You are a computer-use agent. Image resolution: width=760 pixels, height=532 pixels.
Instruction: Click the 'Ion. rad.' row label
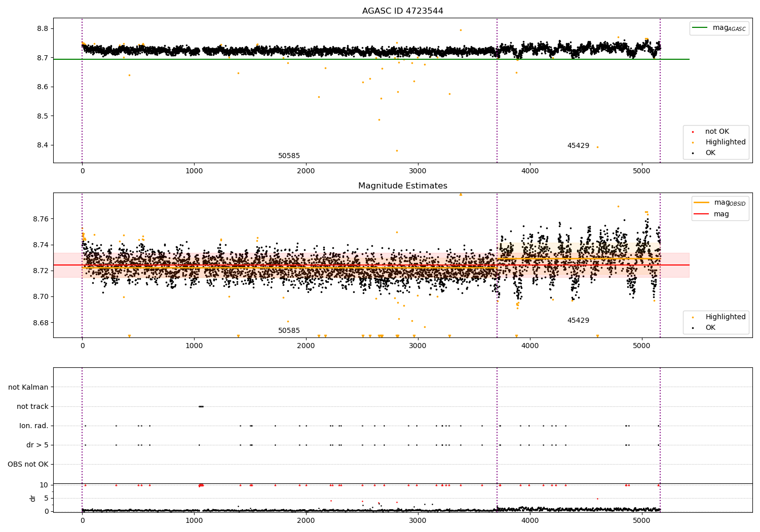[x=34, y=426]
